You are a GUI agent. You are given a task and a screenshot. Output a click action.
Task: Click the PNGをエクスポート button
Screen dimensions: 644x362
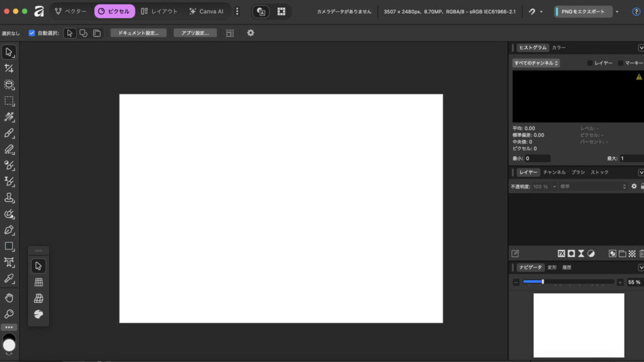[584, 11]
